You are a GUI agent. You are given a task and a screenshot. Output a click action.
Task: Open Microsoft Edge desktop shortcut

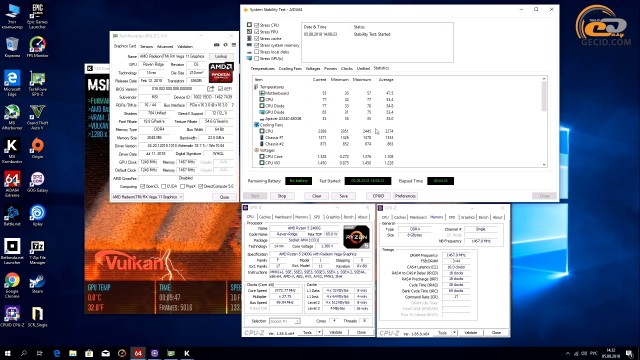click(x=12, y=83)
